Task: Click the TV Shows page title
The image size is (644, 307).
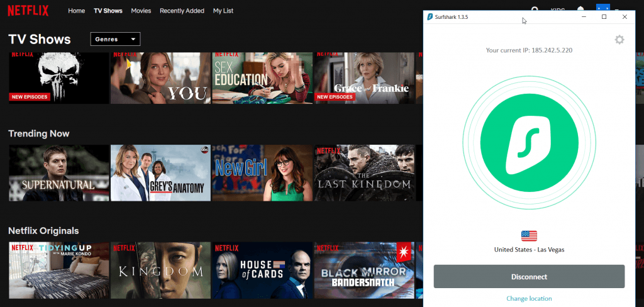Action: coord(40,40)
